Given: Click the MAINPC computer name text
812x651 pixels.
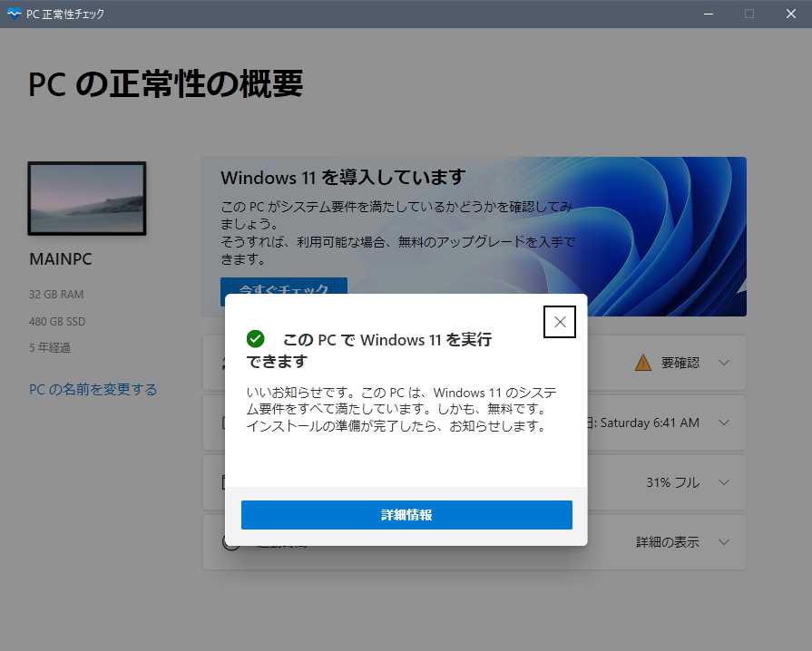Looking at the screenshot, I should tap(61, 258).
